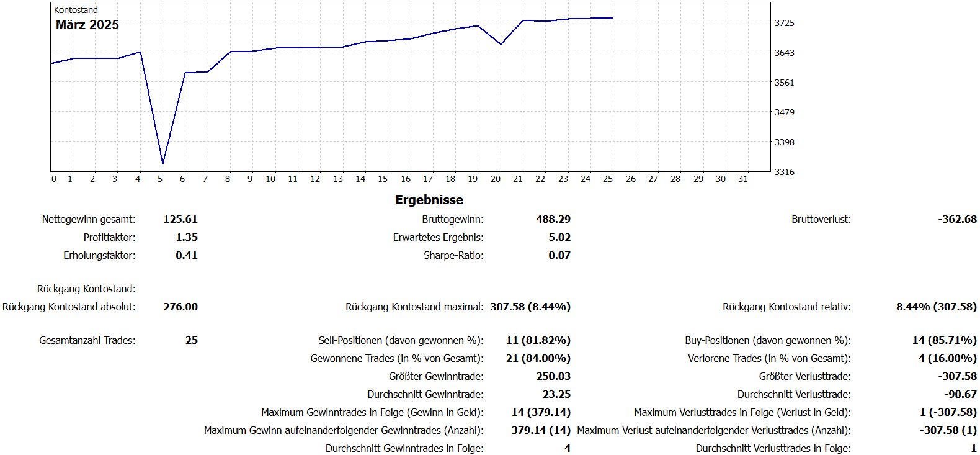Click the y-axis label 3561

[x=785, y=83]
